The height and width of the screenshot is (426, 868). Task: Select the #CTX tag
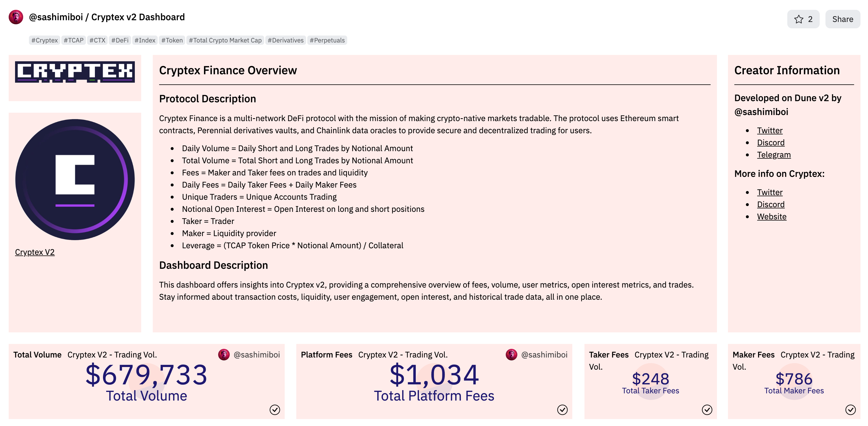(x=98, y=40)
